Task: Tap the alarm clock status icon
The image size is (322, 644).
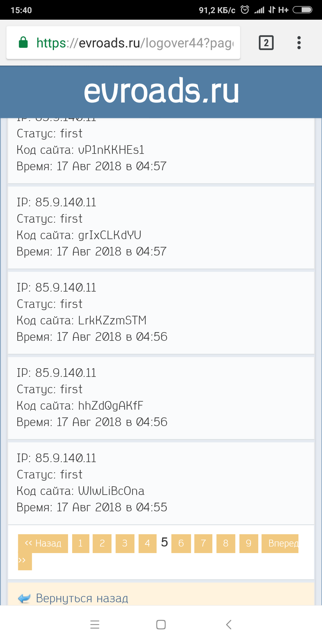Action: [245, 10]
